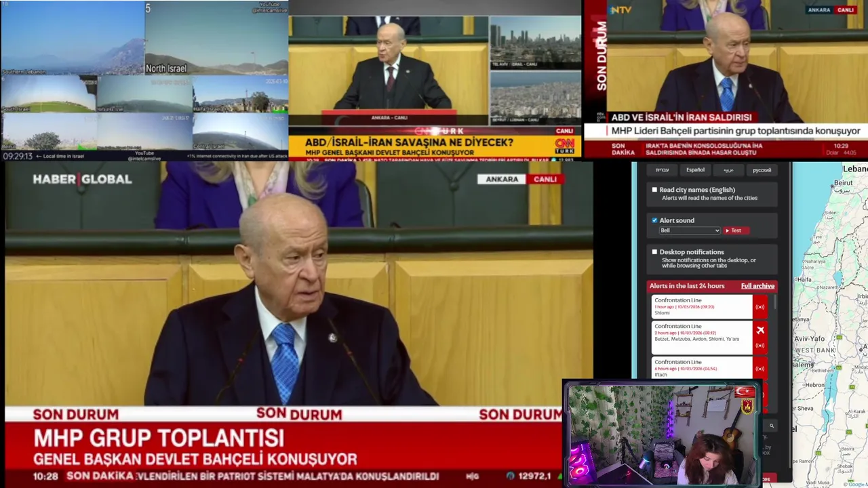Select the Southern Lebanon camera tile

coord(73,38)
